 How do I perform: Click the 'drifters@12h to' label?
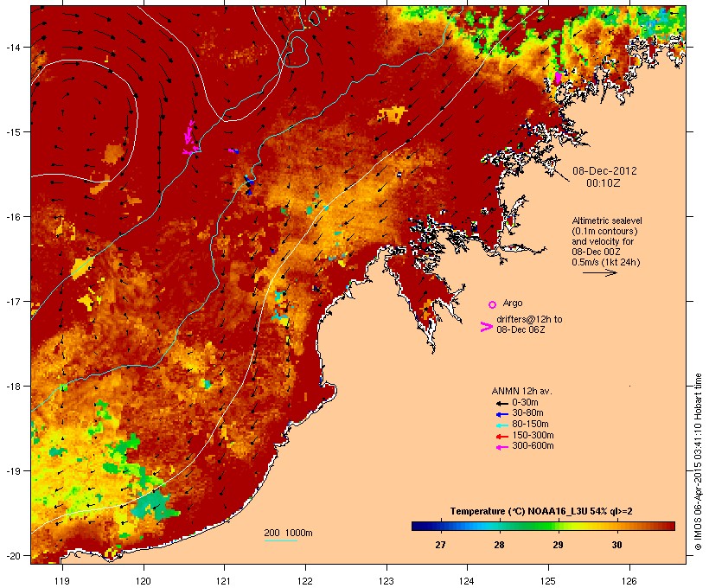(529, 319)
